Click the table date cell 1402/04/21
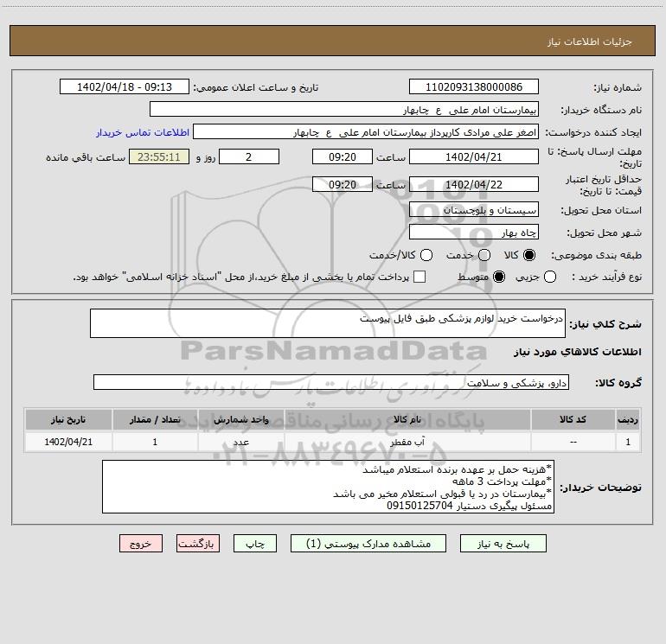666x644 pixels. pyautogui.click(x=68, y=442)
